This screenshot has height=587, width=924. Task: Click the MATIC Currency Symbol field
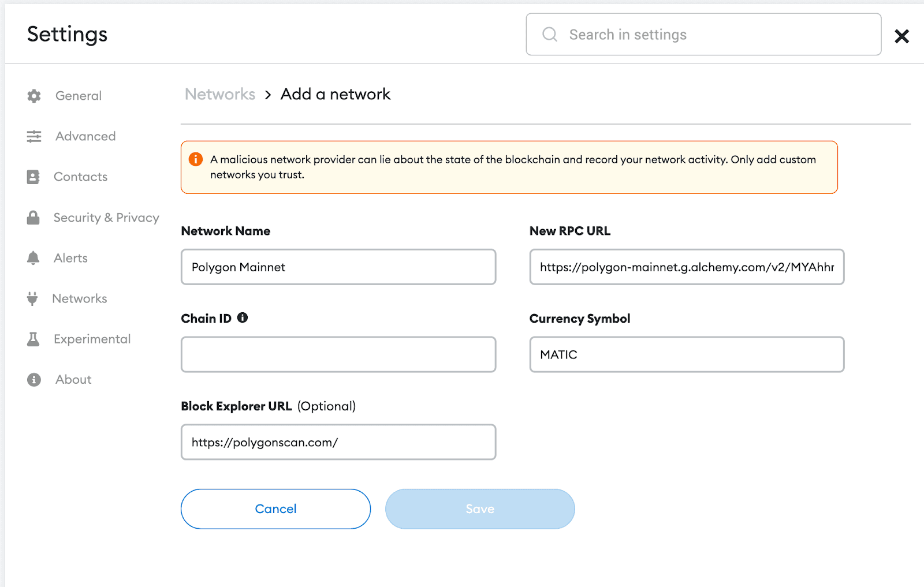pyautogui.click(x=686, y=354)
